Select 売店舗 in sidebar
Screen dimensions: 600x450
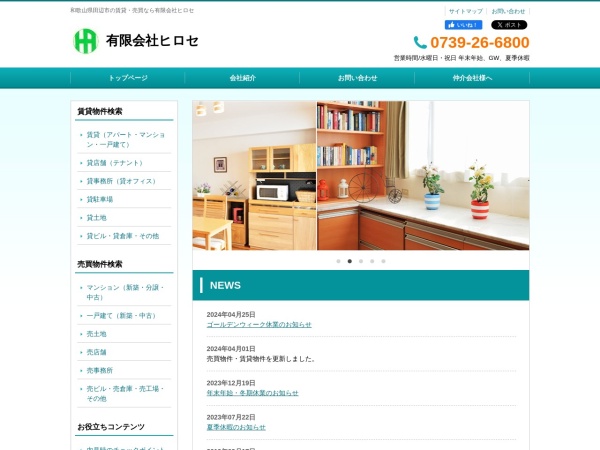[x=96, y=352]
